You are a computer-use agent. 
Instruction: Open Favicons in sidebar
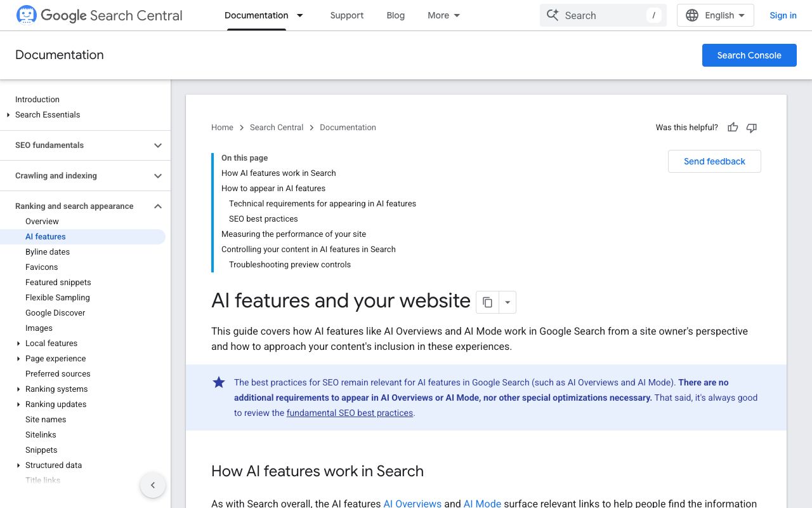point(41,267)
